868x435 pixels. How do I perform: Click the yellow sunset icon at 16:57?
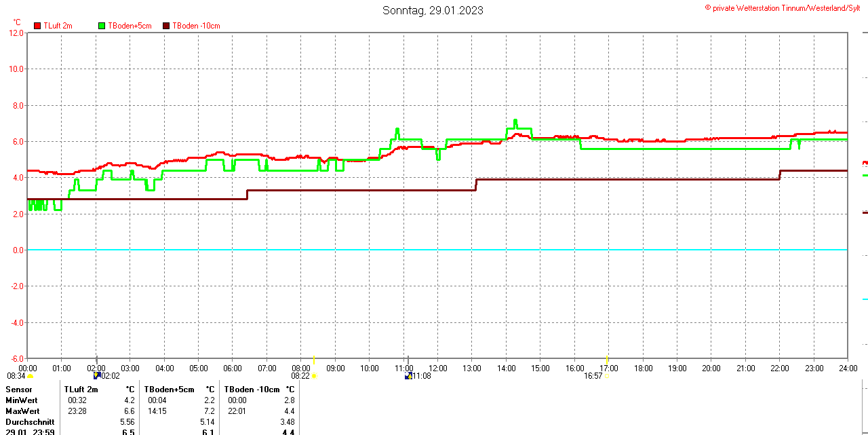(606, 376)
